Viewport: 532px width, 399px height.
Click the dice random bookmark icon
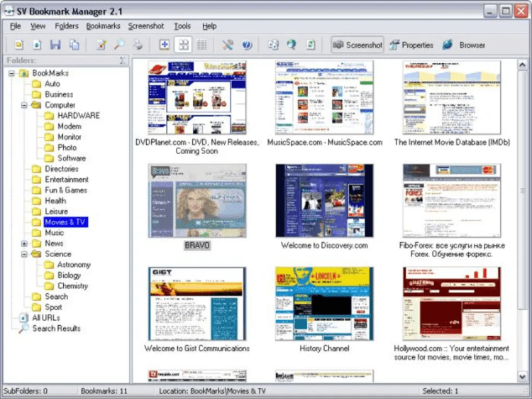(273, 45)
